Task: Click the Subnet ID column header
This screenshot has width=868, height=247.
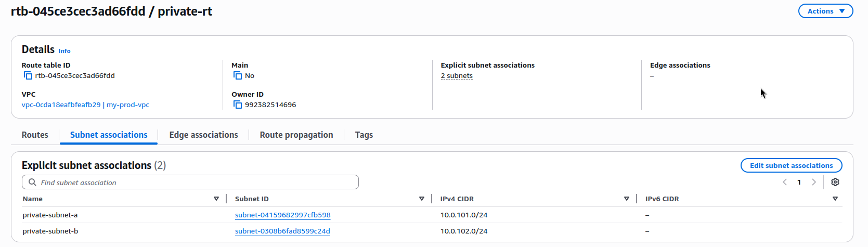Action: [x=252, y=199]
